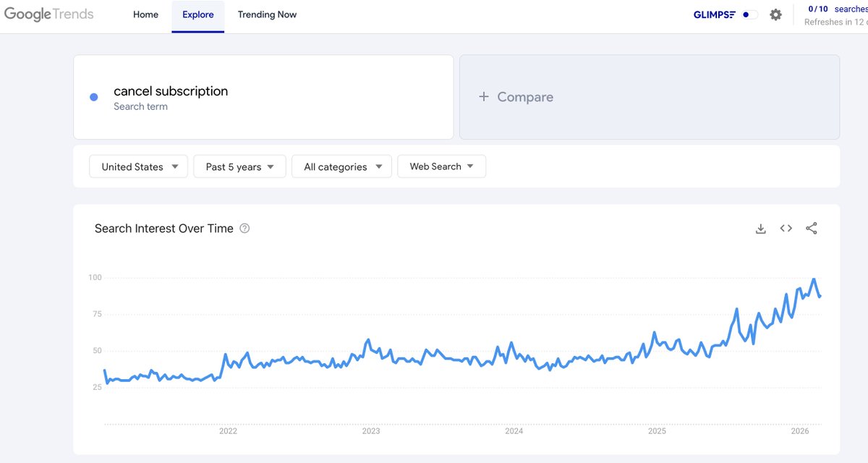The height and width of the screenshot is (463, 868).
Task: Click the 2022 label on the chart axis
Action: coord(228,431)
